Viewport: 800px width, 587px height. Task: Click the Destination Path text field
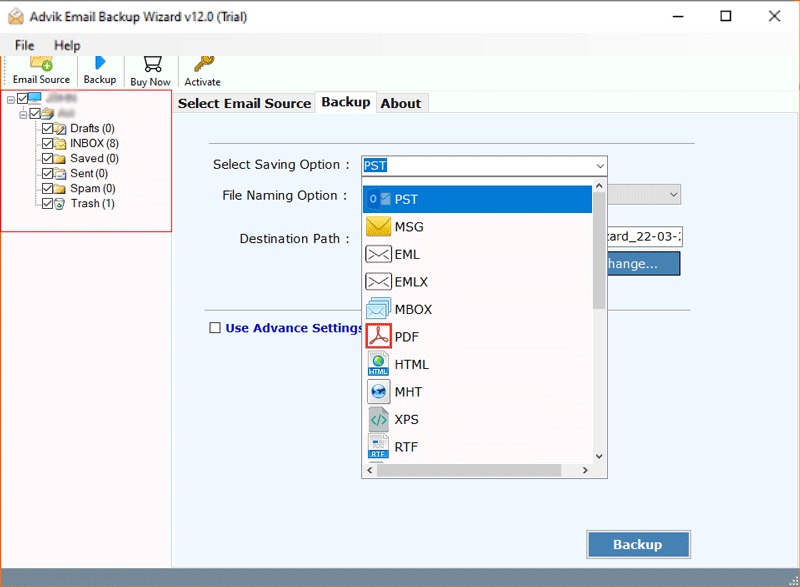644,237
